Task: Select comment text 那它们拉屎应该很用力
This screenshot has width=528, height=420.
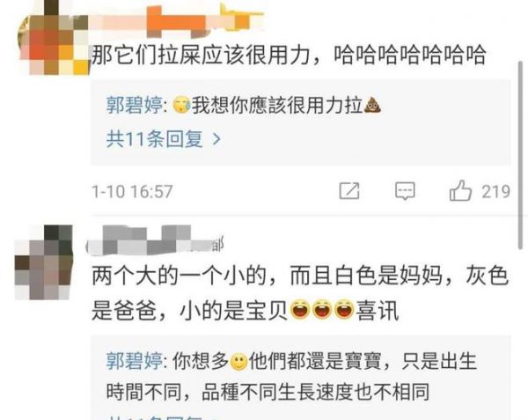Action: coord(201,55)
